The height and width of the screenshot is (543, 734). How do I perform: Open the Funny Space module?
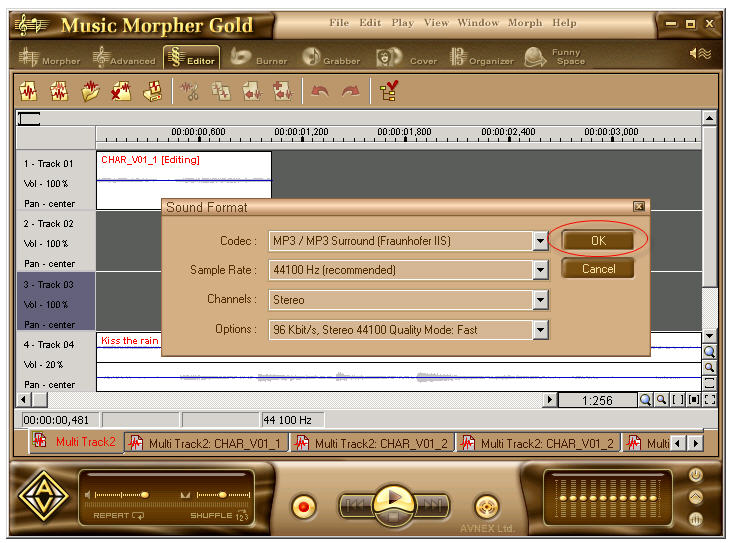pos(555,57)
